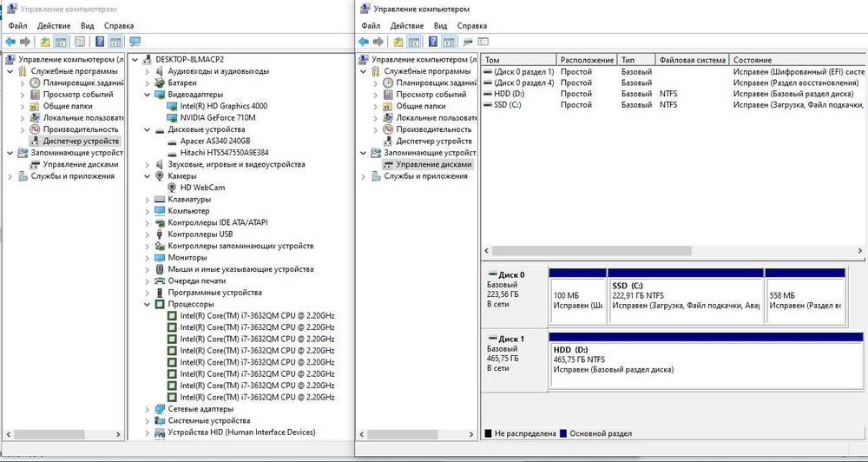Click Back arrow in Device Manager window toolbar
The image size is (868, 462).
tap(10, 42)
